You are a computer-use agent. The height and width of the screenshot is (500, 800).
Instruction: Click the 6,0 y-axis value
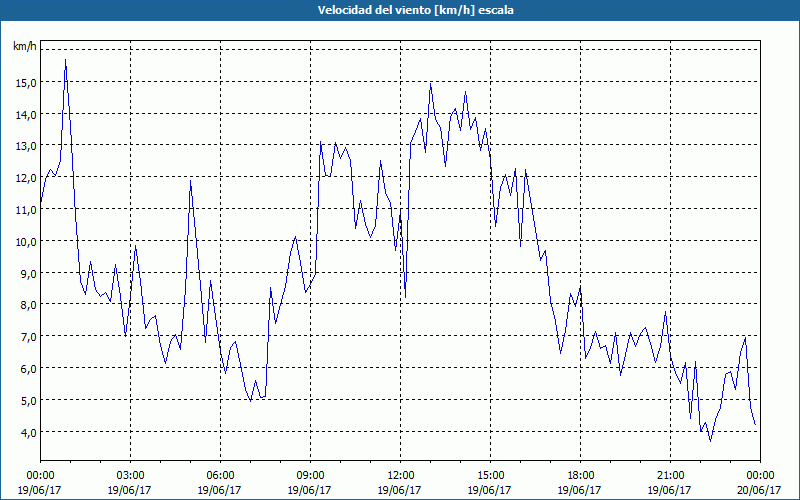pos(28,369)
